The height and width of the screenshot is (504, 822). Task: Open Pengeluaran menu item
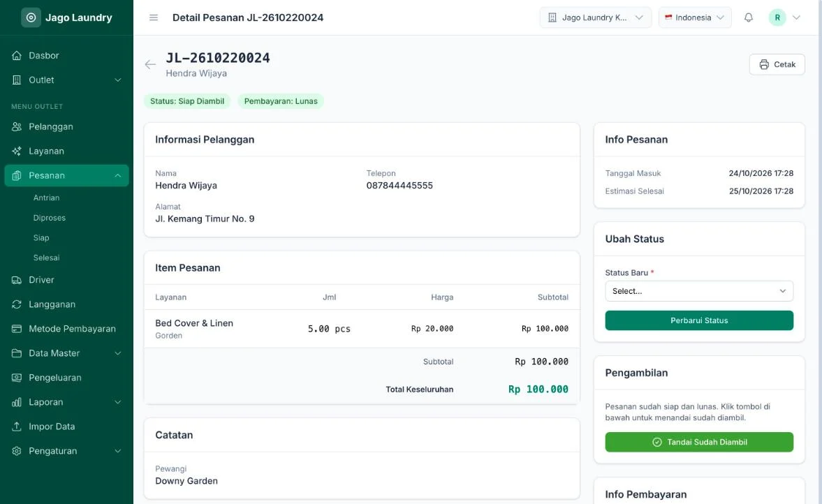coord(66,378)
